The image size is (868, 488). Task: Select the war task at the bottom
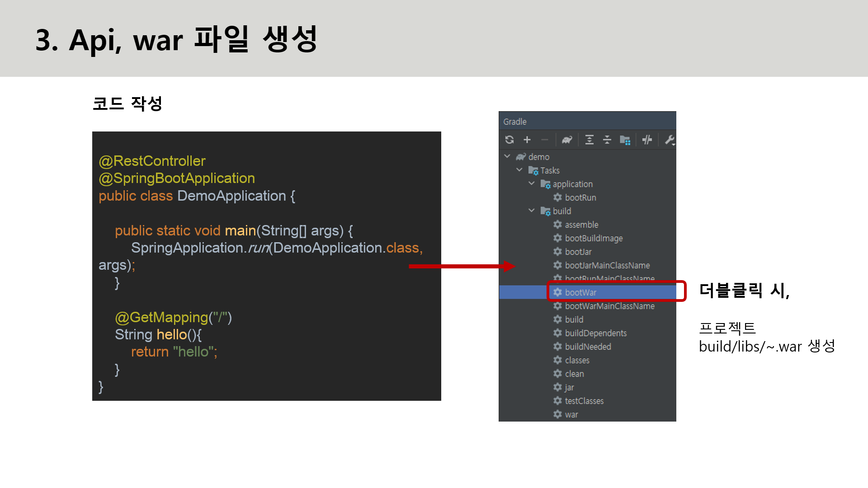tap(571, 414)
